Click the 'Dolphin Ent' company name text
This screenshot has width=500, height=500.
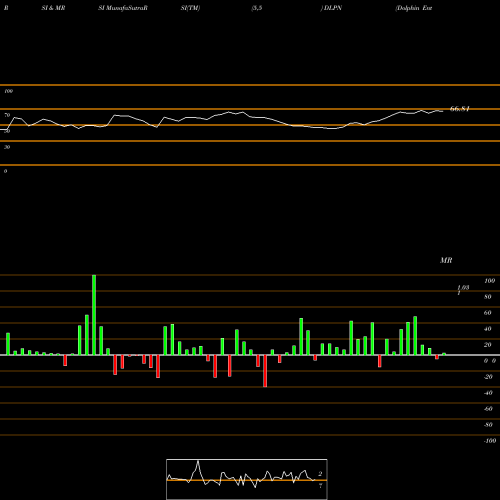414,8
